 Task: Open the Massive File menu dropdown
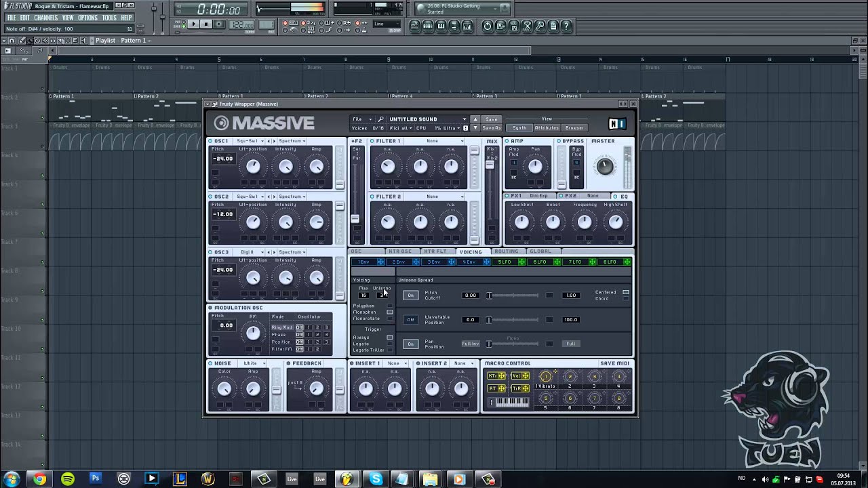pyautogui.click(x=361, y=119)
